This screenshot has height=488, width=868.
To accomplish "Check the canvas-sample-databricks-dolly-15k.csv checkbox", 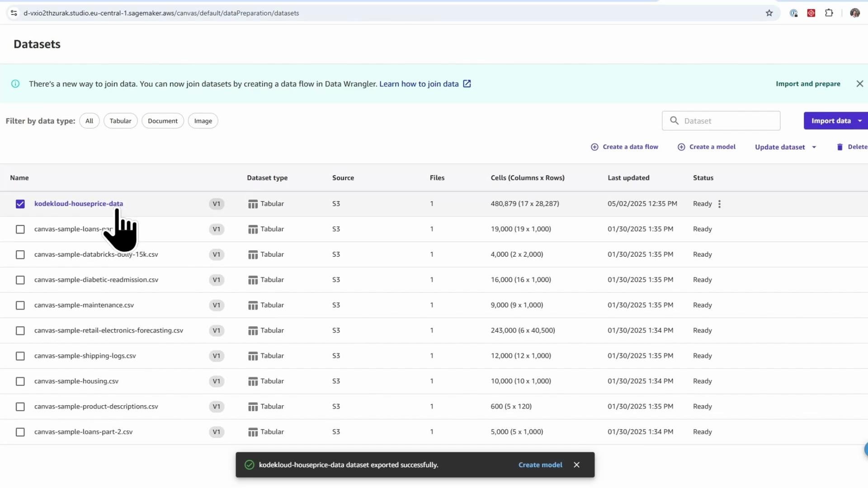I will pyautogui.click(x=20, y=254).
